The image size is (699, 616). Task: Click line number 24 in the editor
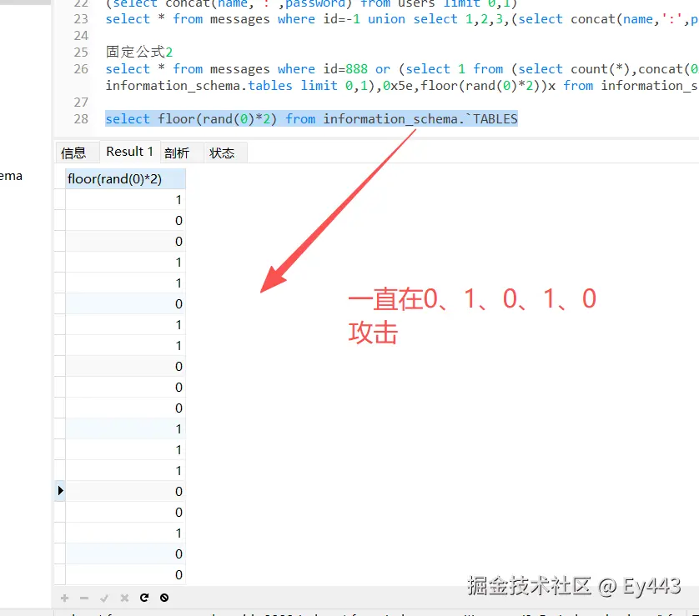pos(81,36)
